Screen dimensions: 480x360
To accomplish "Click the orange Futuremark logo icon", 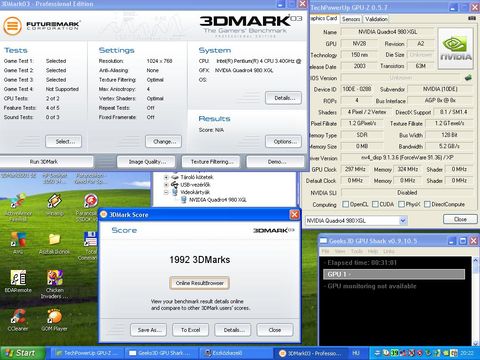I will click(12, 26).
